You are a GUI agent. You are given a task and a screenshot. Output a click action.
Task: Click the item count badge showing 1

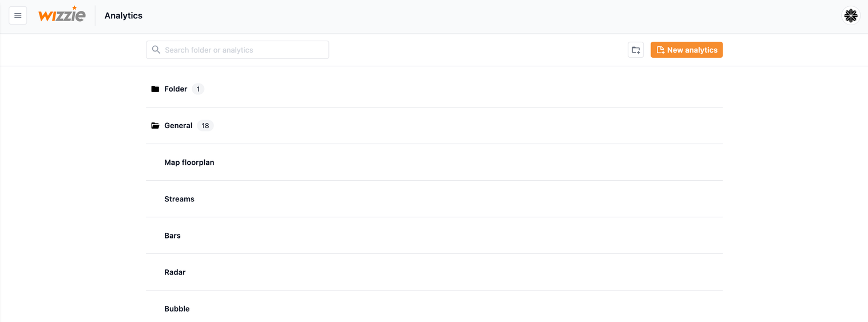[198, 89]
